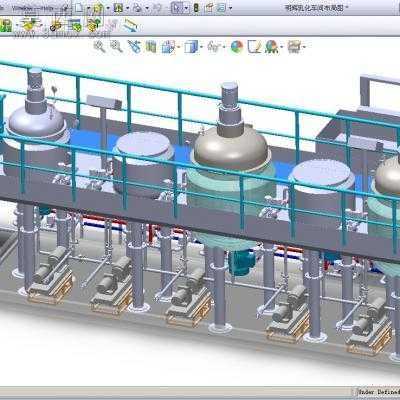
Task: Pin the menu bar with the pushpin icon
Action: coord(66,9)
